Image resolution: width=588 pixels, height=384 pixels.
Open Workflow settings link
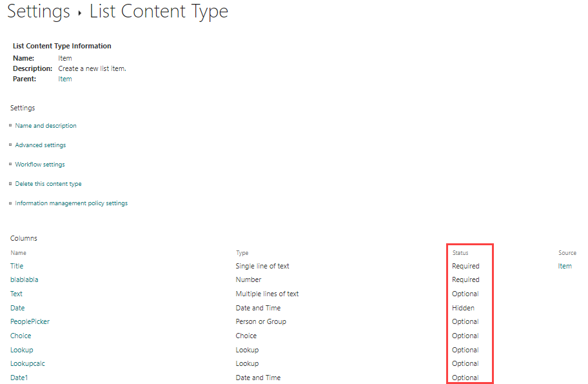(40, 165)
